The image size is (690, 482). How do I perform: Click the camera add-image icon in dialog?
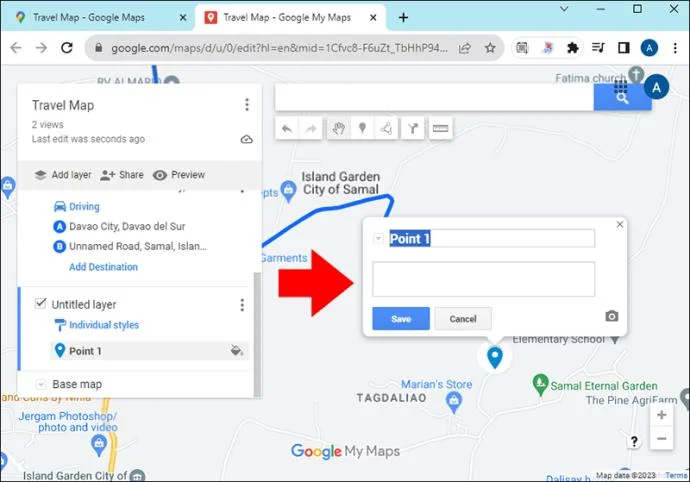(612, 316)
